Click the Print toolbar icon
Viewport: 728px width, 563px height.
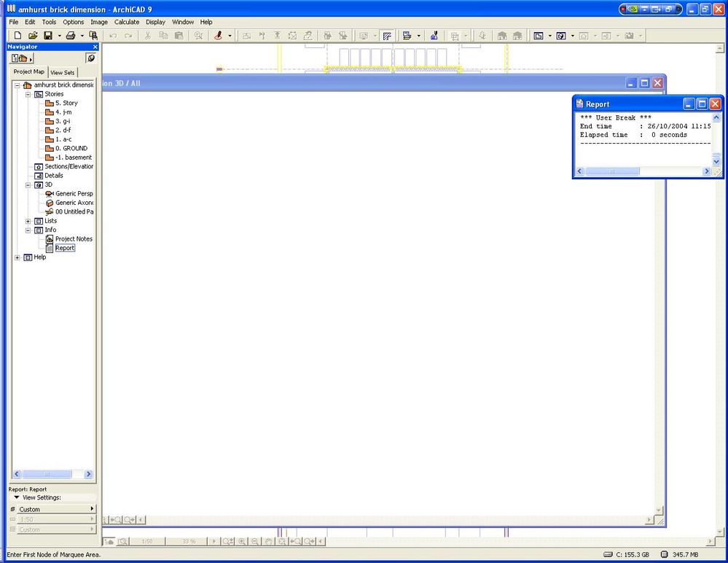(71, 36)
